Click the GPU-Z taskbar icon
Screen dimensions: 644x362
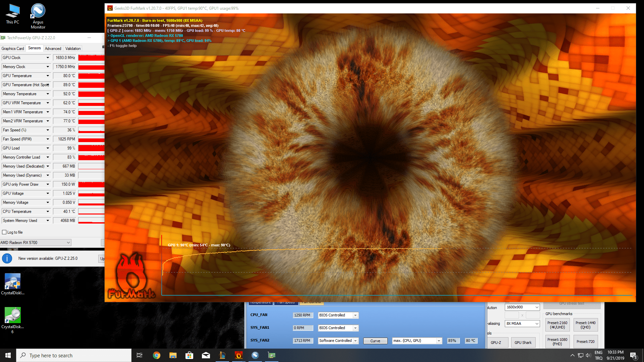(271, 355)
